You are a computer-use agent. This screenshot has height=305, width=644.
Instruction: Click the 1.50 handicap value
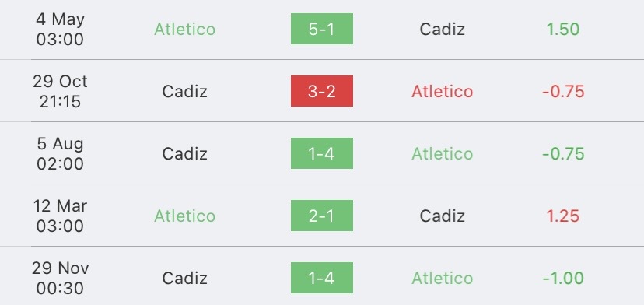coord(563,30)
